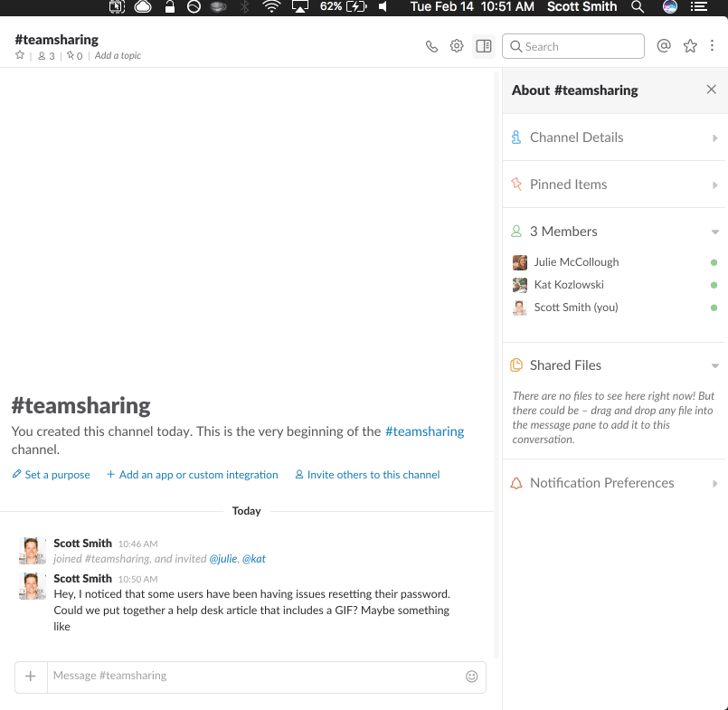Viewport: 728px width, 710px height.
Task: Start a call with the phone icon
Action: click(431, 46)
